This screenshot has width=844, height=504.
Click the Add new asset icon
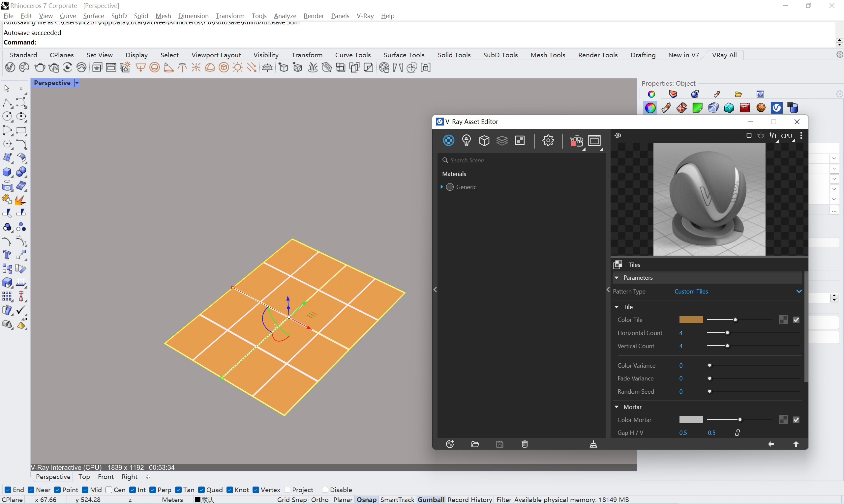[450, 444]
